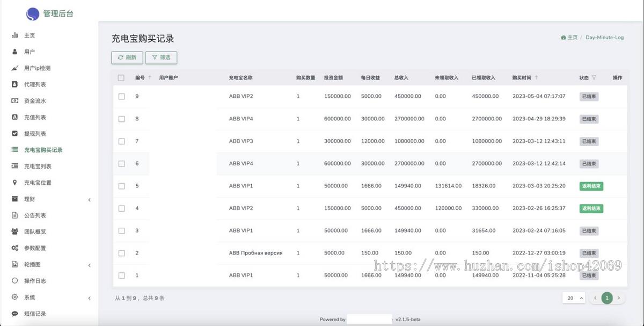Image resolution: width=644 pixels, height=326 pixels.
Task: Click the ABB Пробная версия cell
Action: click(255, 253)
